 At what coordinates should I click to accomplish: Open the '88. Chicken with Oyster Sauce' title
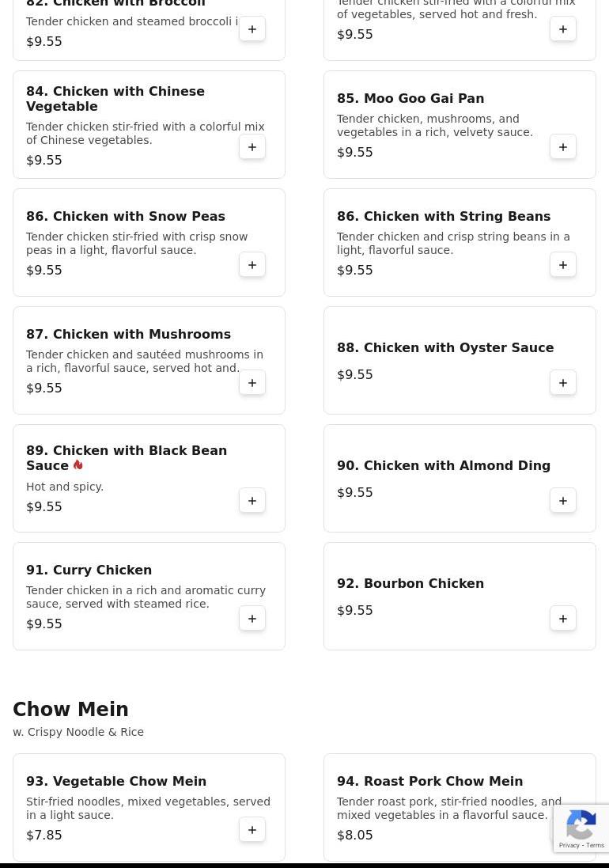(444, 347)
